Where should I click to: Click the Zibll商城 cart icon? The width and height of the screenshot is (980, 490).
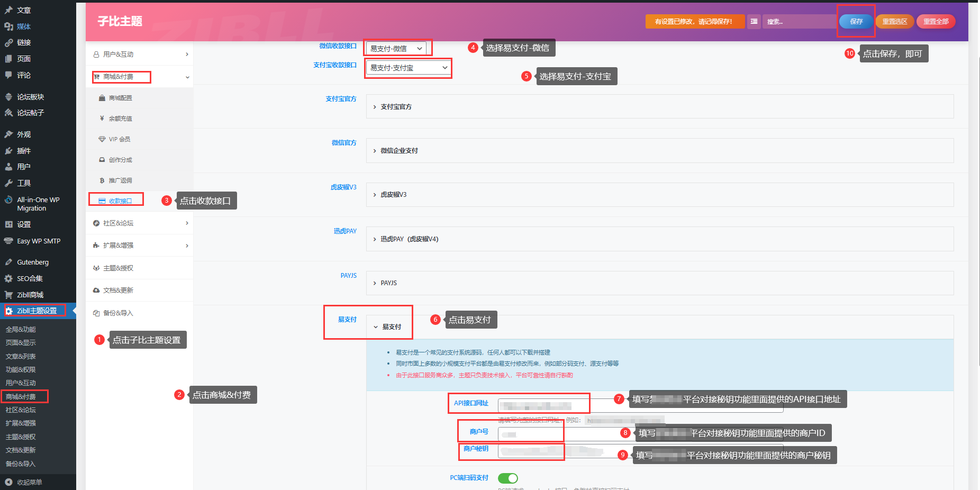[9, 295]
